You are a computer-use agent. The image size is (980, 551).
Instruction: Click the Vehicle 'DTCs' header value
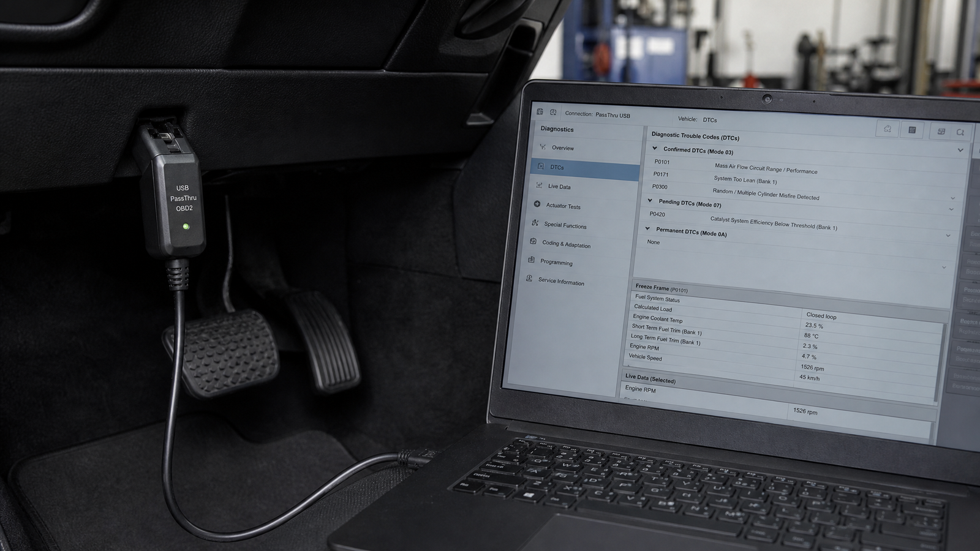710,120
